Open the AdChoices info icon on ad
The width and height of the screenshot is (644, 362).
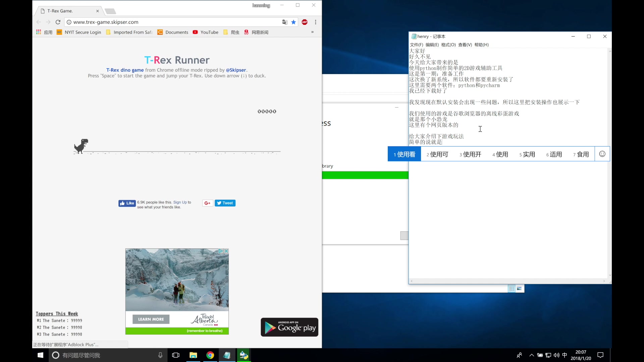221,251
